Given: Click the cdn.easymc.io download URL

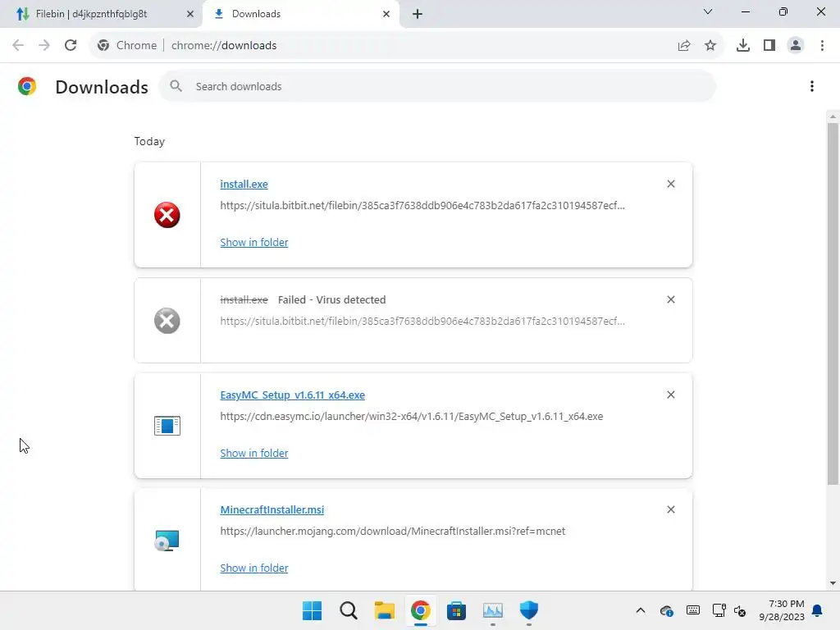Looking at the screenshot, I should tap(412, 416).
